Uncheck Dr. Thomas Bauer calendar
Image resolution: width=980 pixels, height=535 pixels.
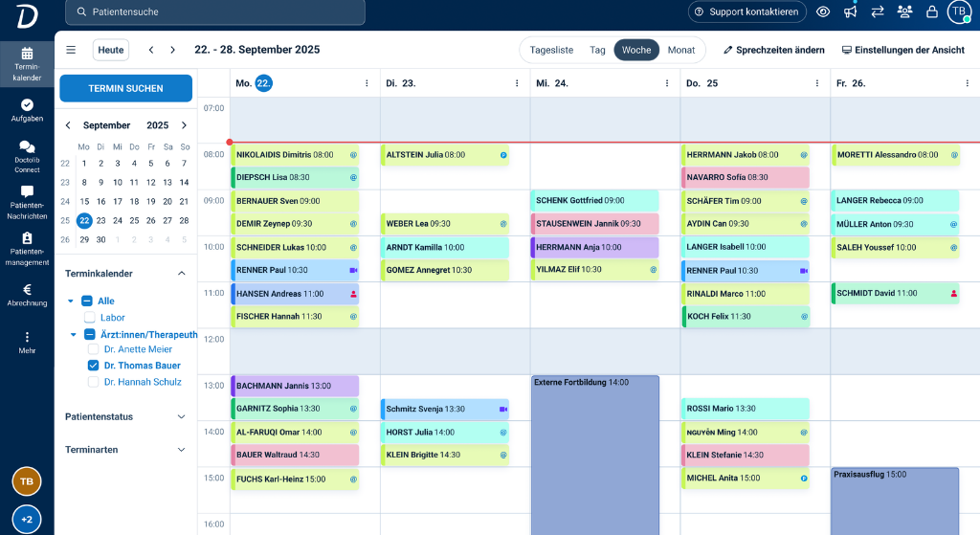pyautogui.click(x=94, y=366)
